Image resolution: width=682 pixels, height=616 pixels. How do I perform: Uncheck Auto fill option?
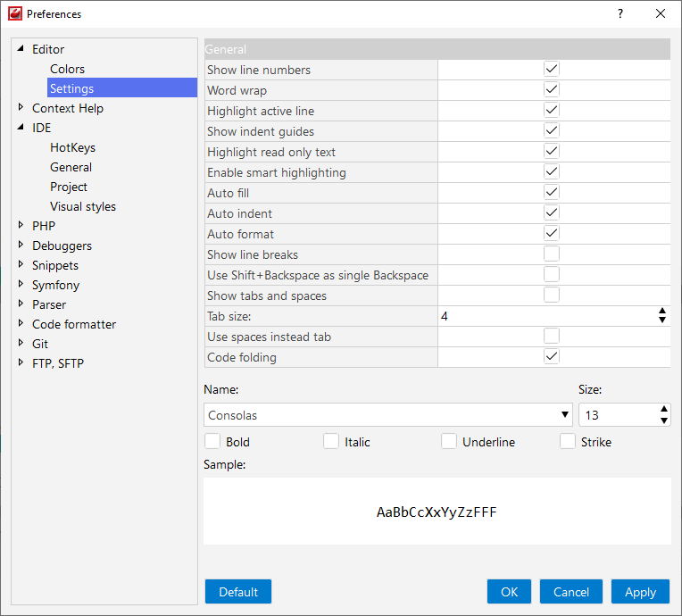coord(552,192)
